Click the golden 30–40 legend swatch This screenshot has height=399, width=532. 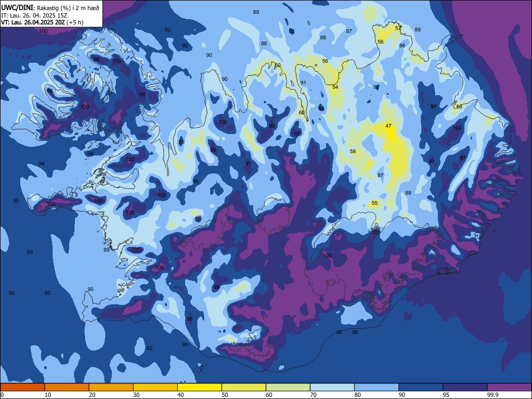(155, 387)
